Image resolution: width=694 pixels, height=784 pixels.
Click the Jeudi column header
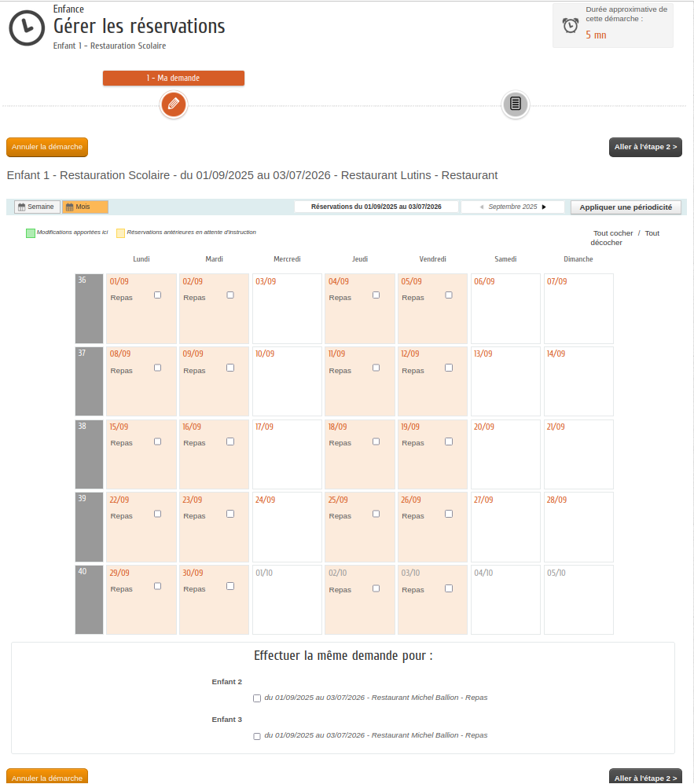tap(360, 259)
